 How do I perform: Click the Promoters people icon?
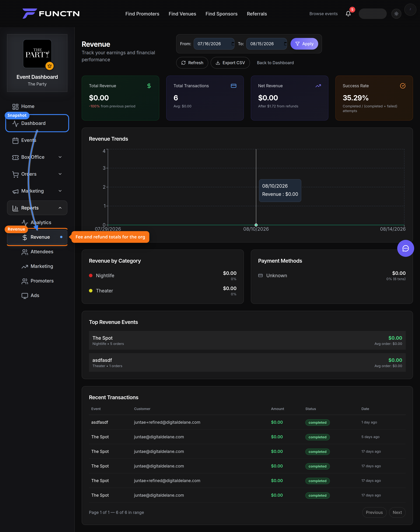25,281
